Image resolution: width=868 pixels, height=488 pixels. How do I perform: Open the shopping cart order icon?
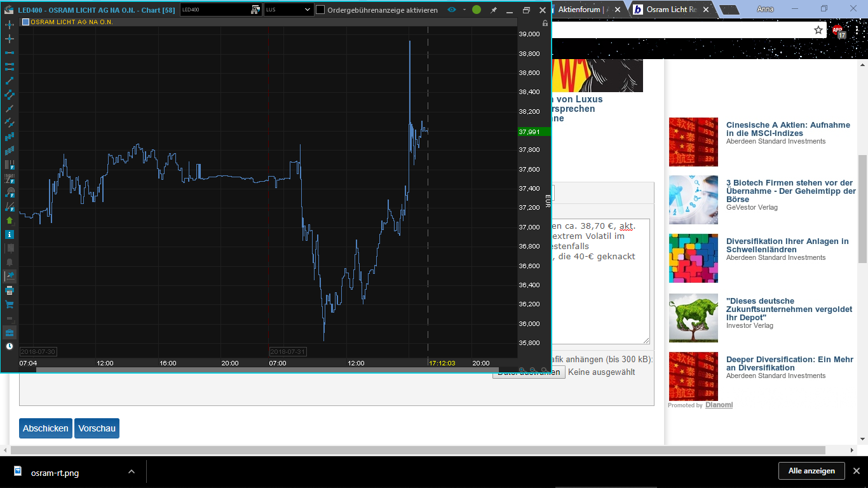pyautogui.click(x=10, y=304)
